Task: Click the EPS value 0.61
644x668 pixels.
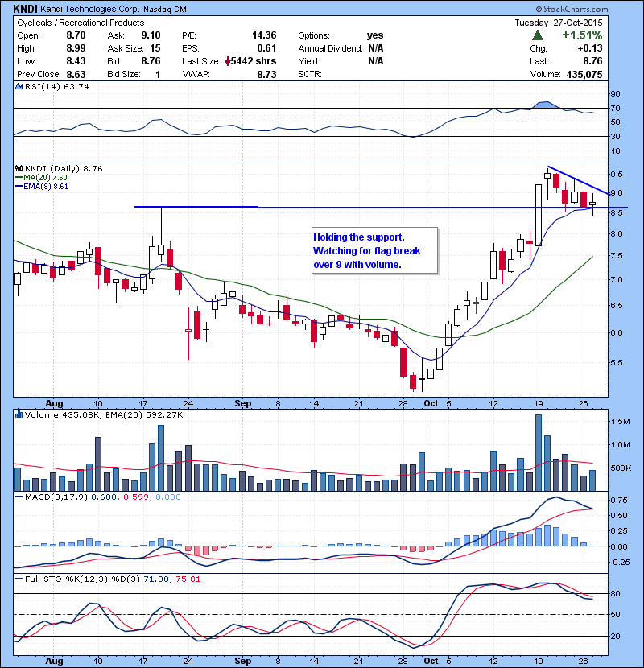Action: (266, 48)
